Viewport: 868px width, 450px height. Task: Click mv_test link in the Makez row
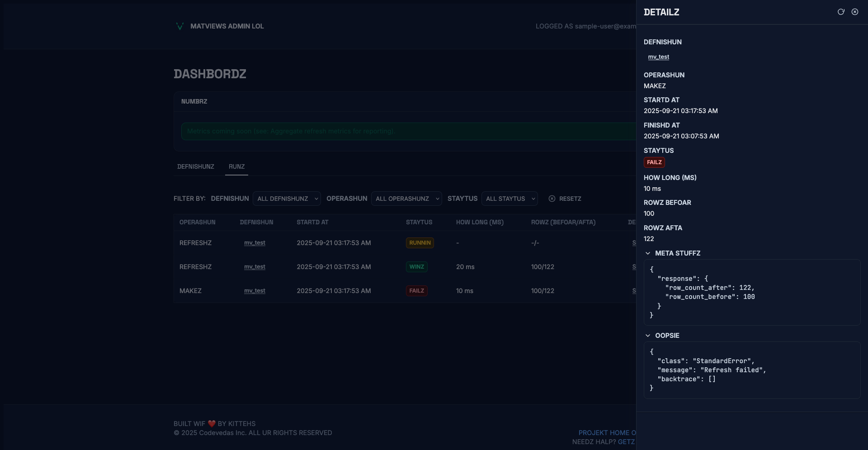click(255, 291)
